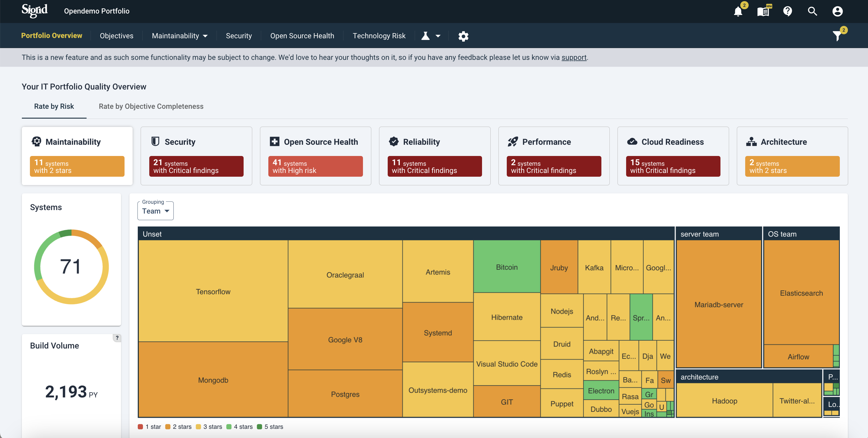Screen dimensions: 868x438
Task: Open the notifications bell
Action: 738,12
